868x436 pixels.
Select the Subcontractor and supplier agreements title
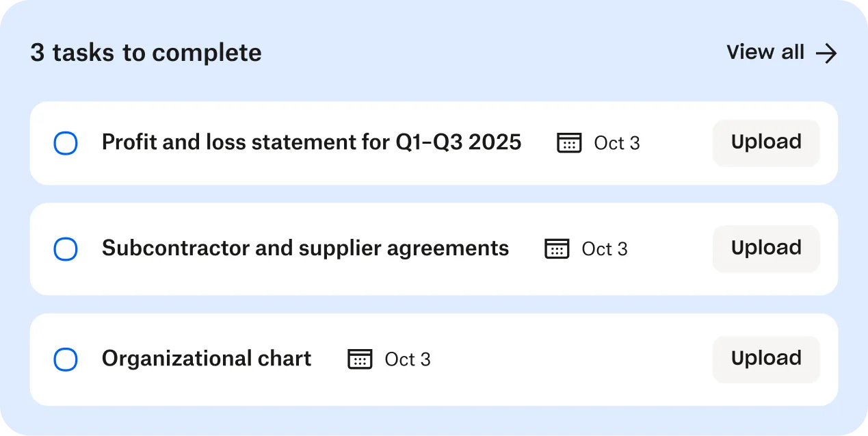[x=305, y=248]
